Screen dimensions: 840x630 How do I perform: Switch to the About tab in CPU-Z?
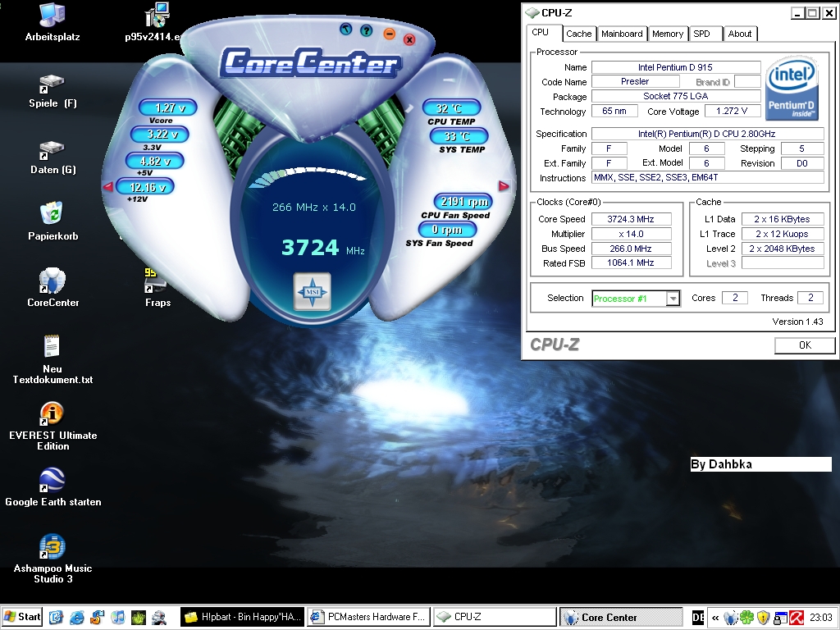(x=740, y=34)
